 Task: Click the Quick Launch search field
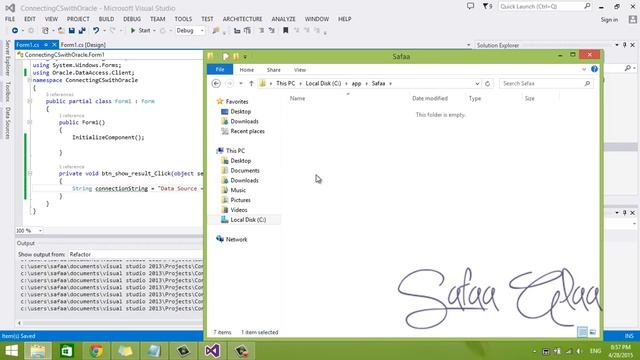(544, 7)
